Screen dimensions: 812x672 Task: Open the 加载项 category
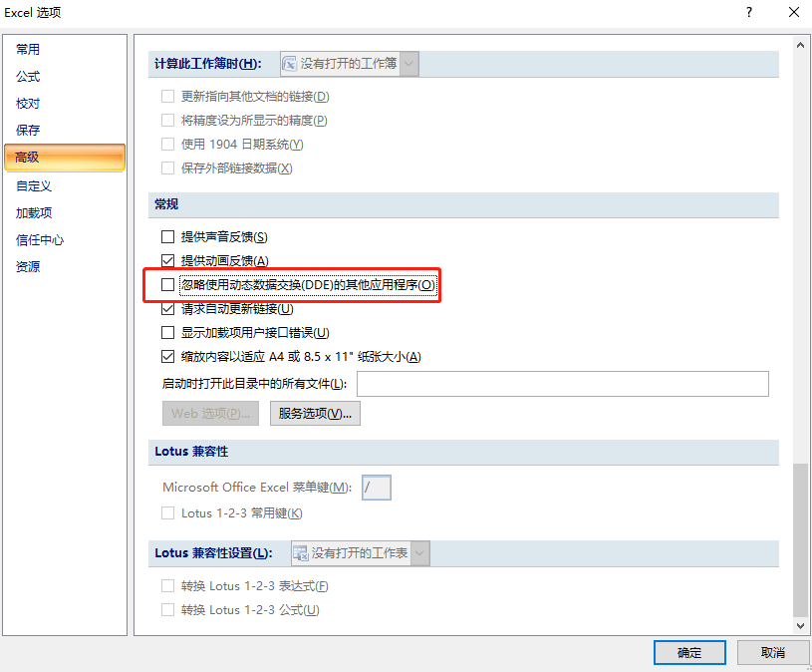(34, 213)
